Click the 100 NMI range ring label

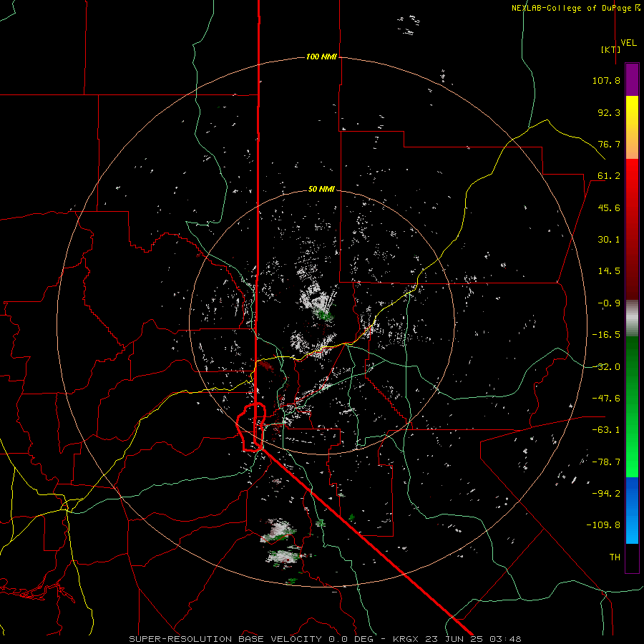pos(321,57)
